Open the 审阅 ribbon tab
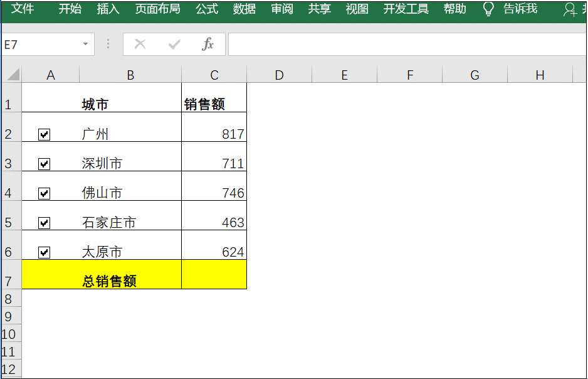The height and width of the screenshot is (379, 588). click(281, 10)
